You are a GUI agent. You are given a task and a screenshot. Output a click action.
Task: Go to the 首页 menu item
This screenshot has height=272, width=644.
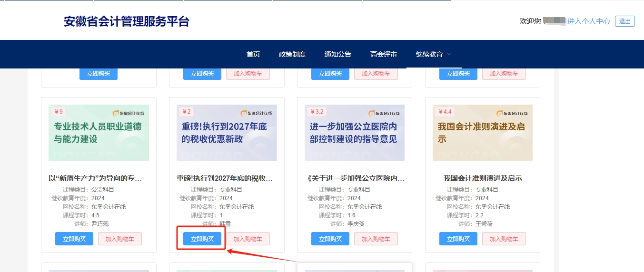(x=253, y=54)
